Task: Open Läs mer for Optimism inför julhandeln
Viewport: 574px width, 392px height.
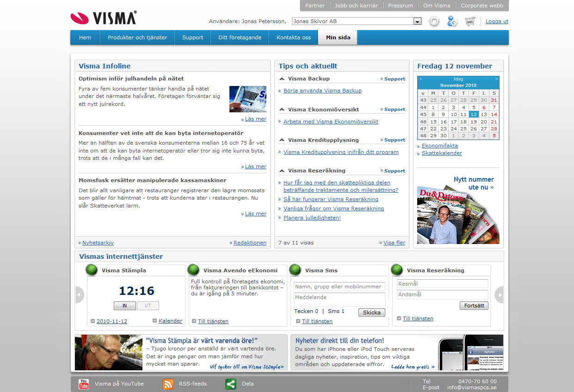Action: click(256, 119)
